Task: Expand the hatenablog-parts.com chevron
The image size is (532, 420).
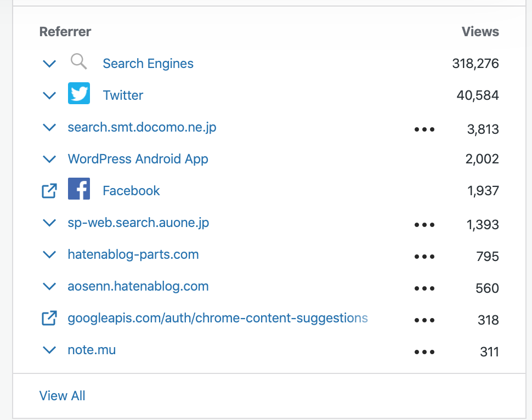Action: click(x=49, y=254)
